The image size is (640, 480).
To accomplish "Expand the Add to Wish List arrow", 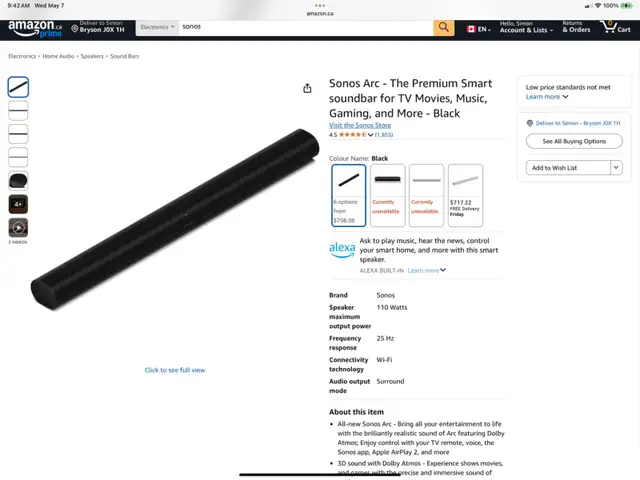I will [616, 167].
